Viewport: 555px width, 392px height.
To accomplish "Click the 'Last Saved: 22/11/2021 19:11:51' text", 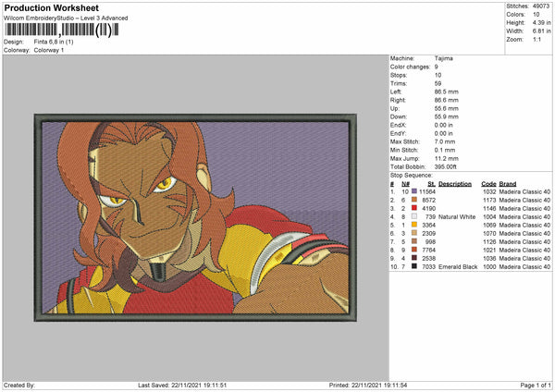I will click(x=182, y=386).
